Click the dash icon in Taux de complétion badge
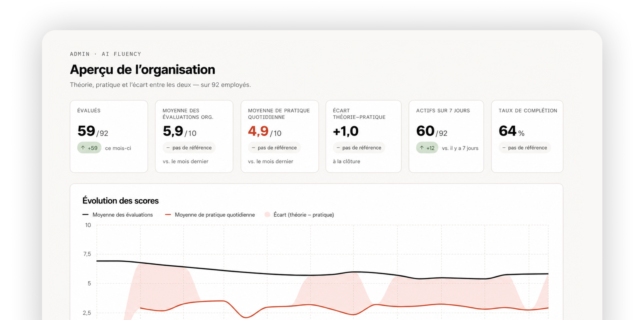The image size is (644, 320). point(504,148)
